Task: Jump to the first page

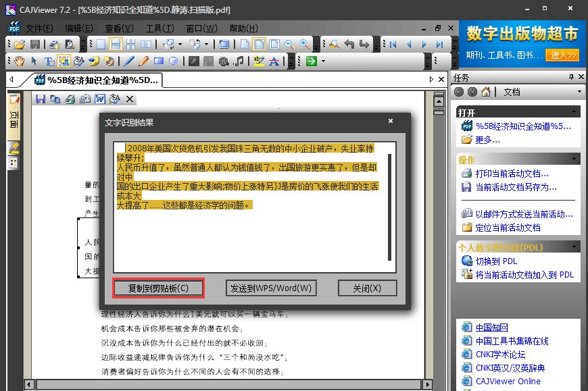Action: coord(393,45)
